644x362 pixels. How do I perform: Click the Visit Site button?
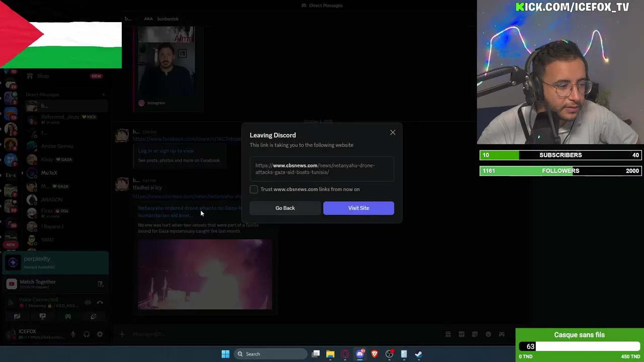point(359,208)
